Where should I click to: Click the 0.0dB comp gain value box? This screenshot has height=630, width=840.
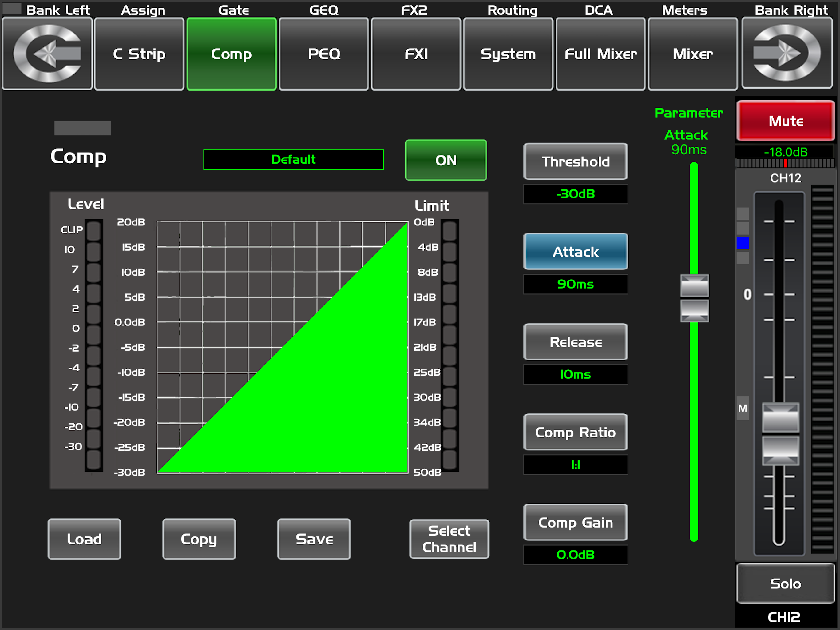click(x=576, y=555)
